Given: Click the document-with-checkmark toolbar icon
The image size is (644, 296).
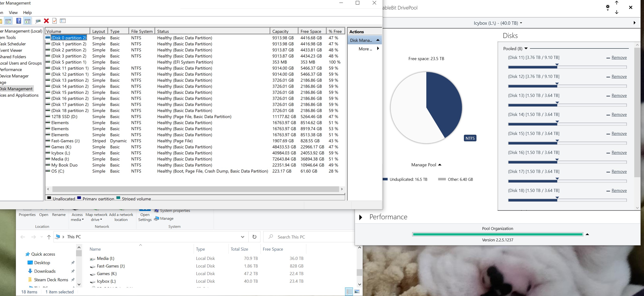Looking at the screenshot, I should 54,21.
